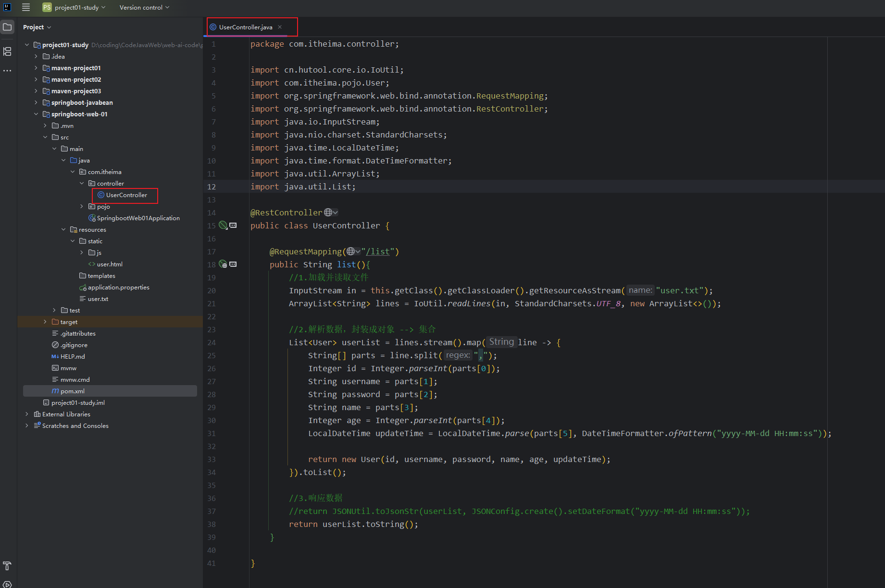Select HELP.md file
The height and width of the screenshot is (588, 885).
pyautogui.click(x=68, y=356)
